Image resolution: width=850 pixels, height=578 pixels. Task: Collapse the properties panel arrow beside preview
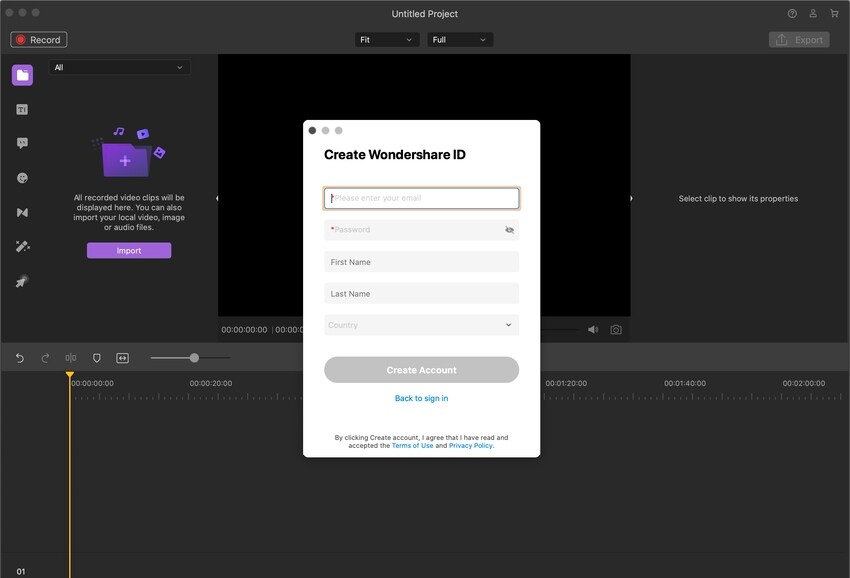tap(631, 198)
